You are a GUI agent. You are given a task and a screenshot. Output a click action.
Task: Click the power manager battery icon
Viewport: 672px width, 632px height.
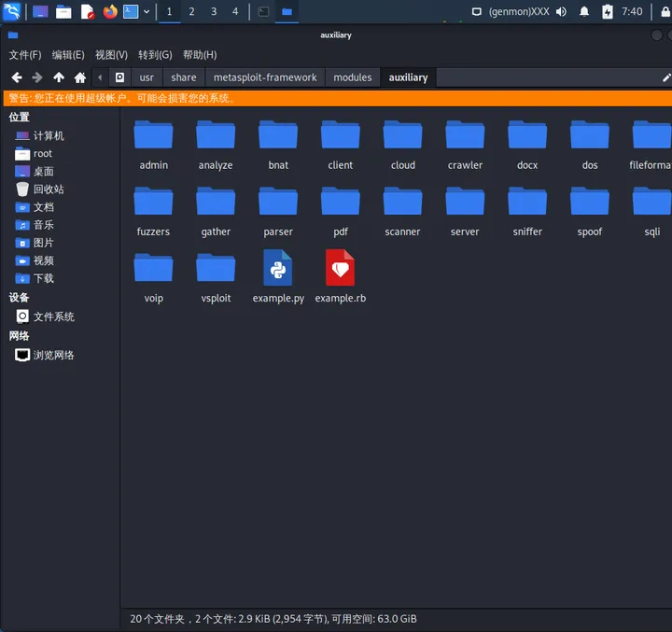coord(608,11)
